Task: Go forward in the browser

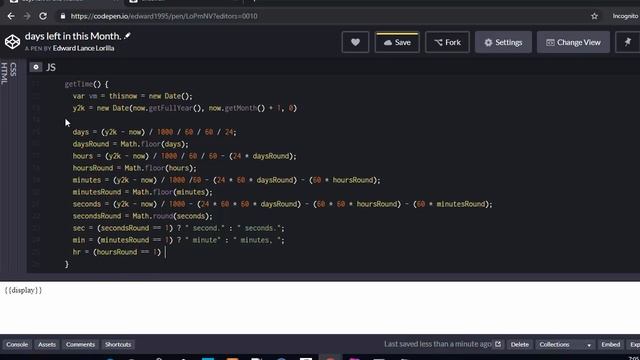Action: [27, 16]
